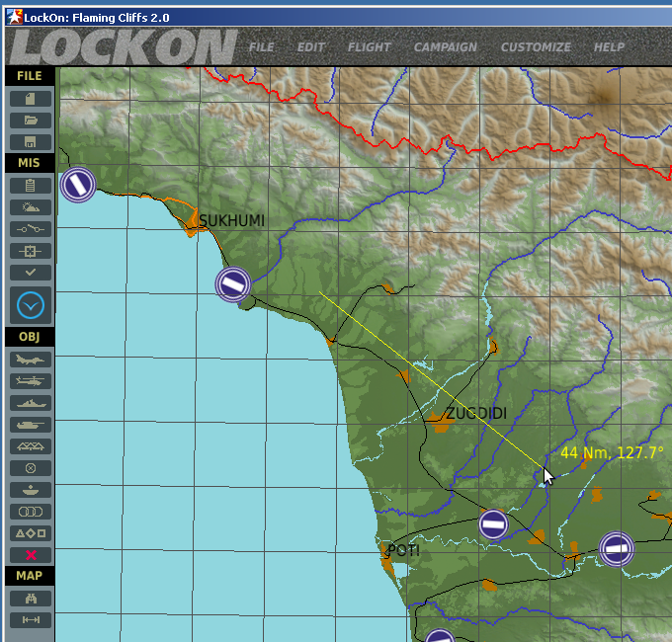Save mission using the floppy disk icon

31,142
